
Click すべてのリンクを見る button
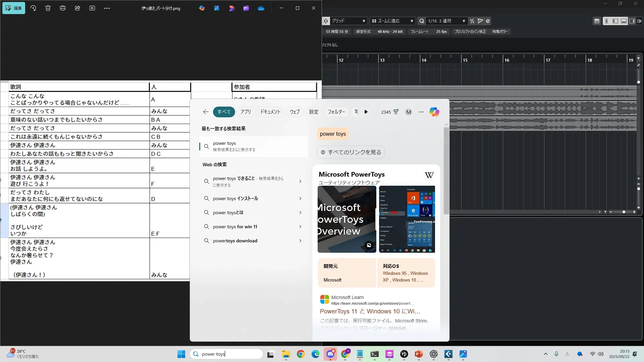[x=351, y=152]
